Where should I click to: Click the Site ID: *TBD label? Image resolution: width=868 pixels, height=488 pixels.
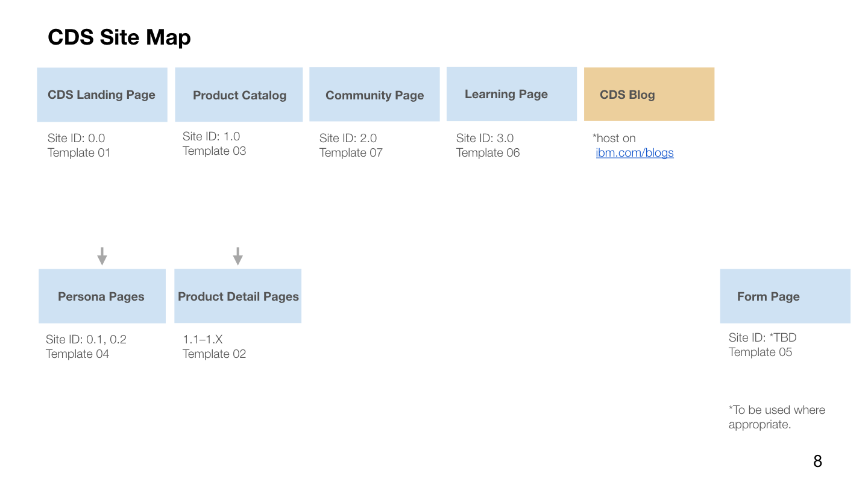(762, 337)
